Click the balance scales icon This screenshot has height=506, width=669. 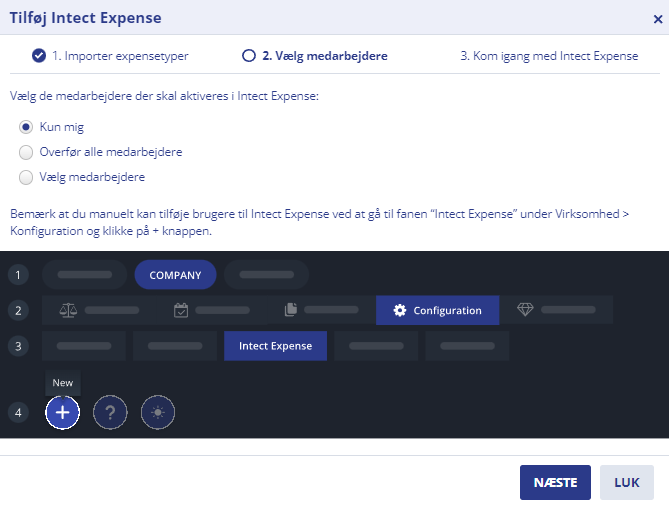68,310
